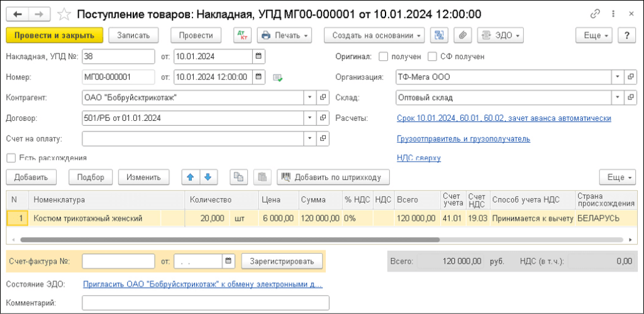Open help with the question mark button
Image resolution: width=644 pixels, height=314 pixels.
627,35
